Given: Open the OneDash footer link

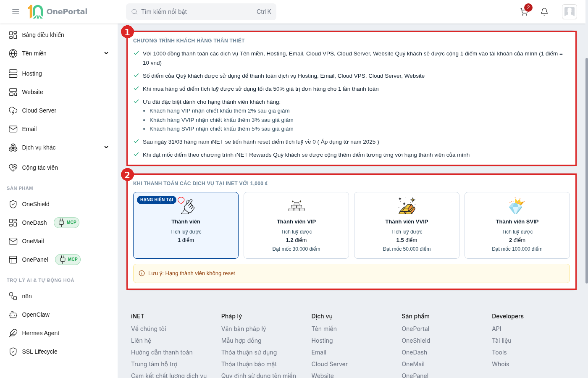Looking at the screenshot, I should 415,352.
